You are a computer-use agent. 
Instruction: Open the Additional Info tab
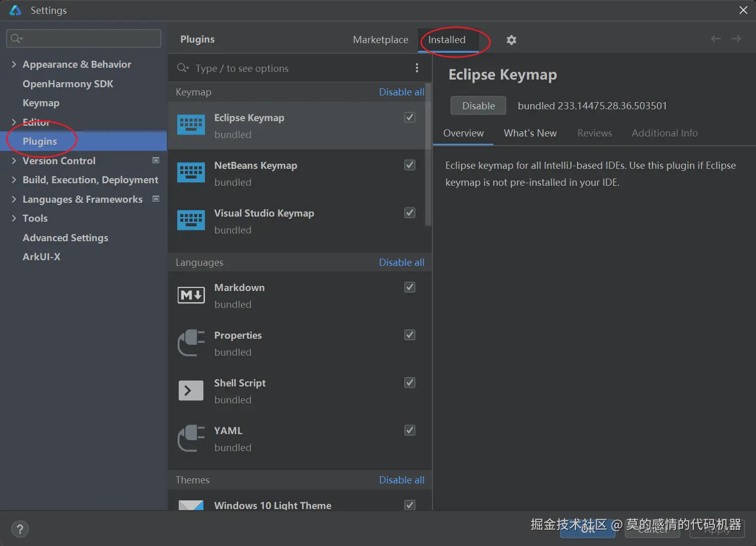(x=665, y=133)
